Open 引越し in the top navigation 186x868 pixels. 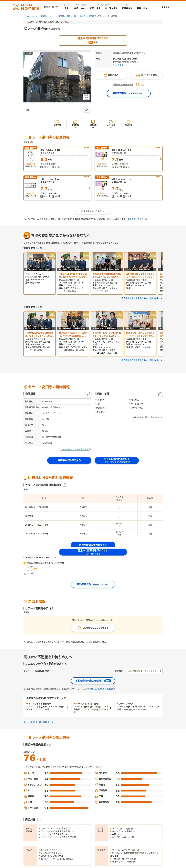point(146,8)
